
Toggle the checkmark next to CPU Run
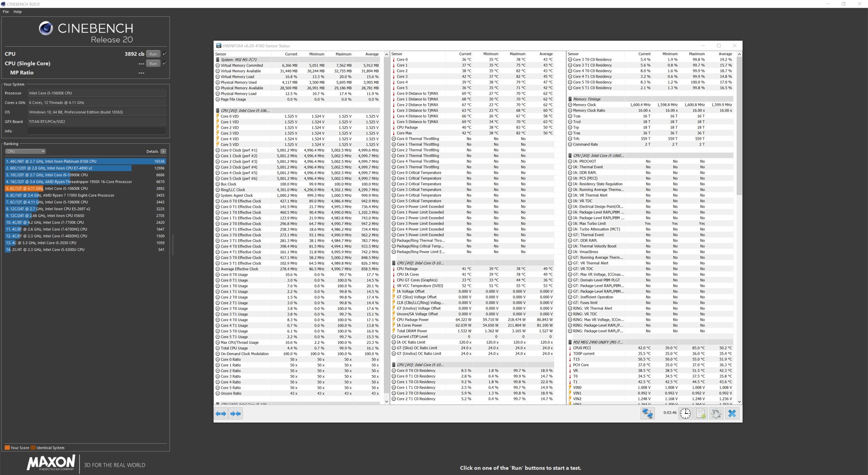tap(165, 54)
